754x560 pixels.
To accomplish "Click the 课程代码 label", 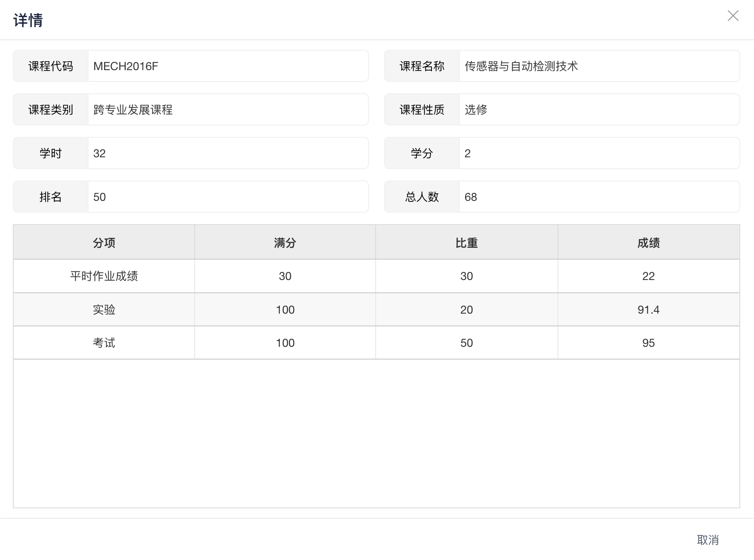I will [51, 66].
